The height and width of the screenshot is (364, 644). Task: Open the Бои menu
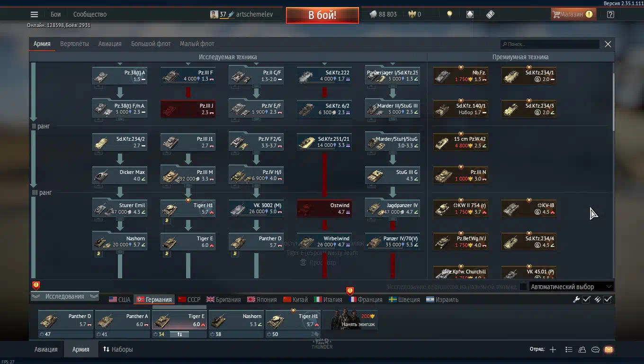click(x=56, y=14)
